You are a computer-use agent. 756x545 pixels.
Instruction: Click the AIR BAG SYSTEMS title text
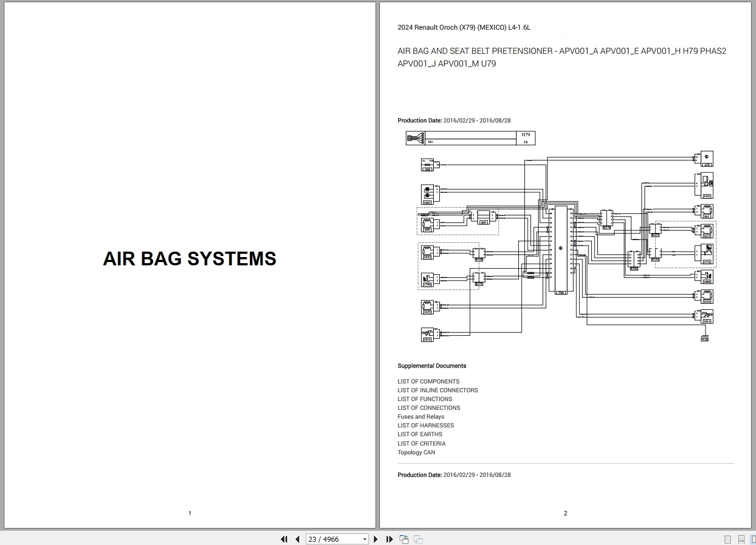tap(189, 259)
